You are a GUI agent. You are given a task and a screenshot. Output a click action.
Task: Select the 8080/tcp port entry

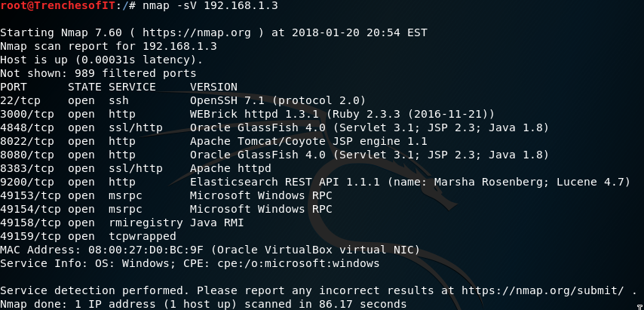pos(26,155)
